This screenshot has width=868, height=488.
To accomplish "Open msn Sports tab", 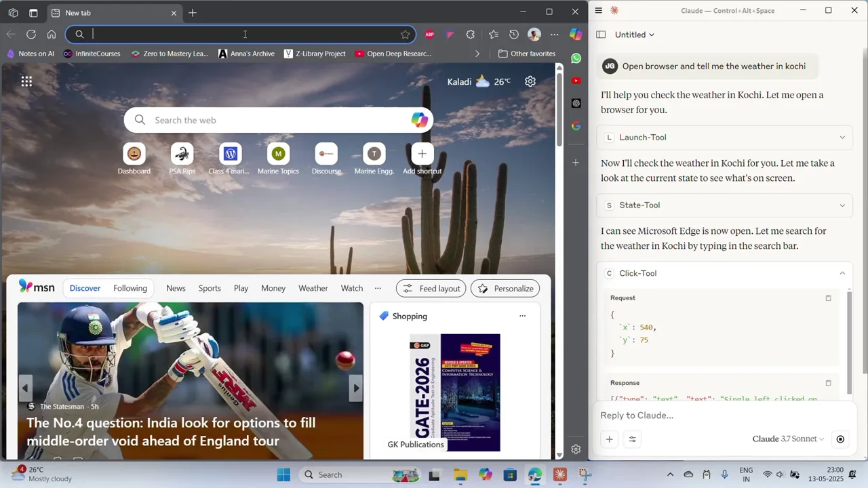I will pyautogui.click(x=210, y=288).
